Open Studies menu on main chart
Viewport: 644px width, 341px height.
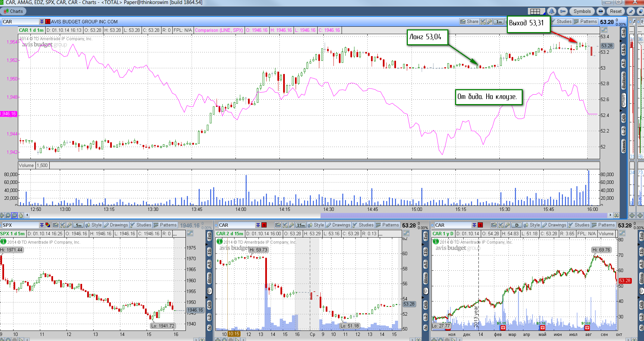tap(561, 22)
